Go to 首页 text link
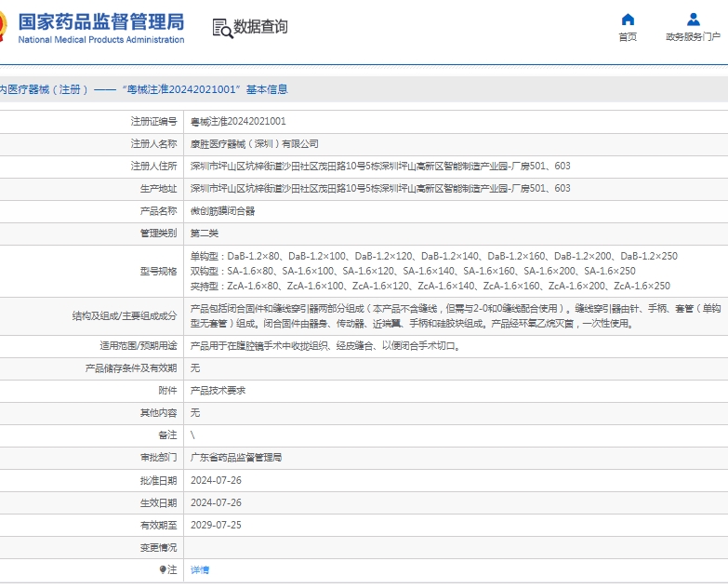The image size is (728, 588). tap(628, 36)
